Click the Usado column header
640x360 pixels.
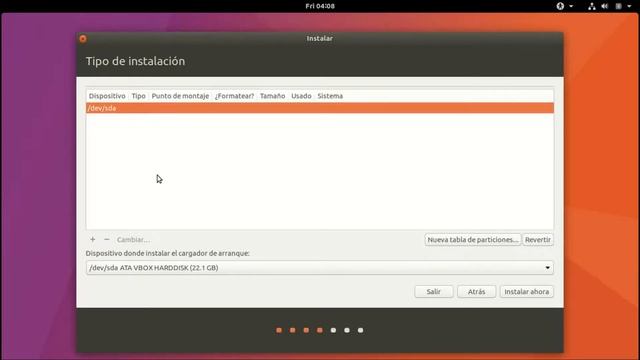coord(301,96)
